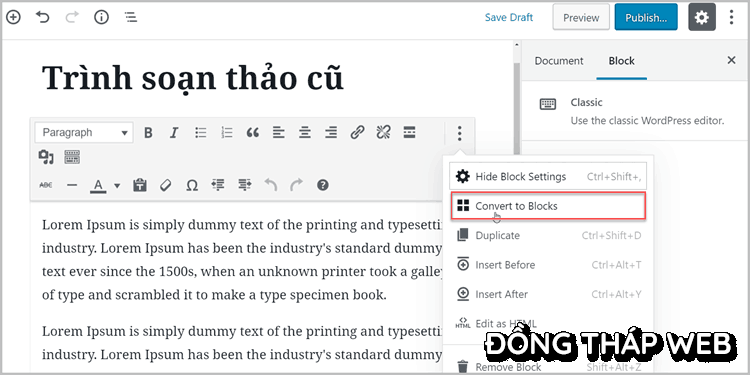Click Remove Block option
Screen dimensions: 750x375
pyautogui.click(x=548, y=367)
